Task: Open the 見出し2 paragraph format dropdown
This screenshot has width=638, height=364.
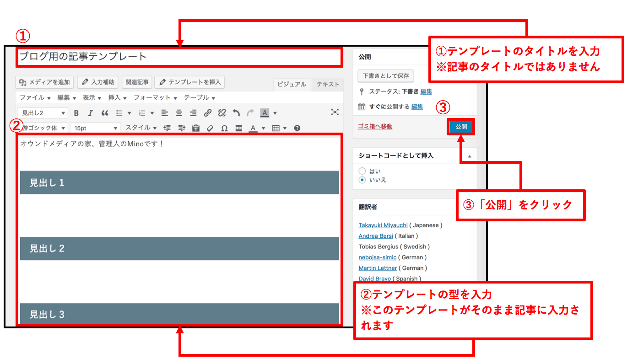Action: [x=43, y=113]
